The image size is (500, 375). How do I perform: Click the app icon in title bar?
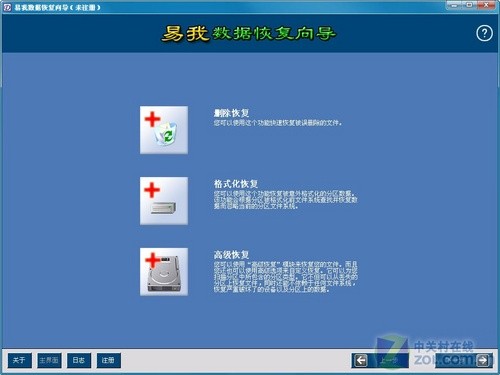7,7
